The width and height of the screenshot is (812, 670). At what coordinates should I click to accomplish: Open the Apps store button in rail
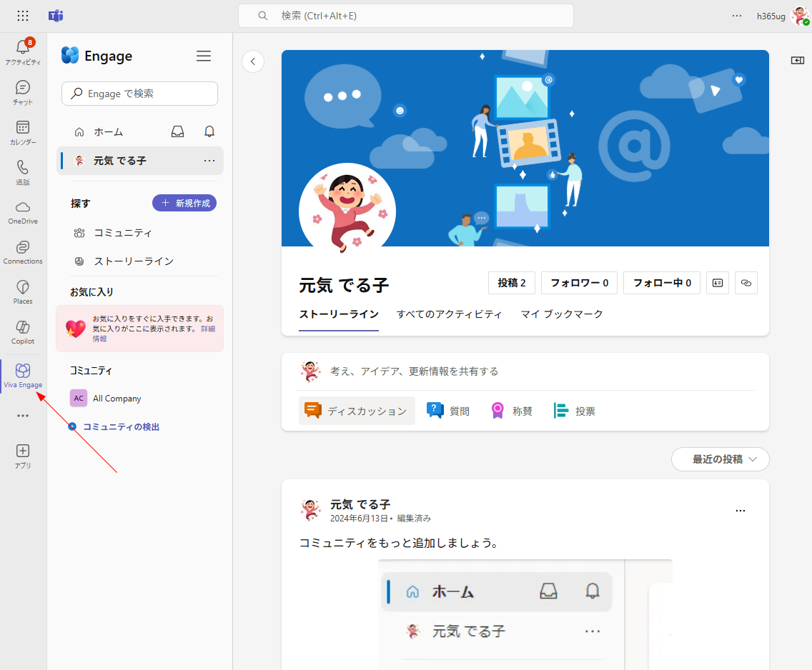23,456
